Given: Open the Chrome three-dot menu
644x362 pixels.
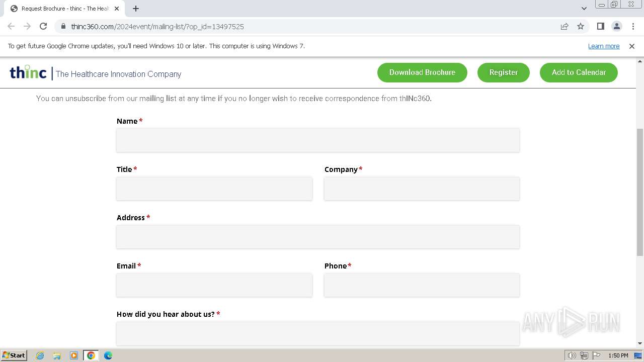Looking at the screenshot, I should [633, 26].
